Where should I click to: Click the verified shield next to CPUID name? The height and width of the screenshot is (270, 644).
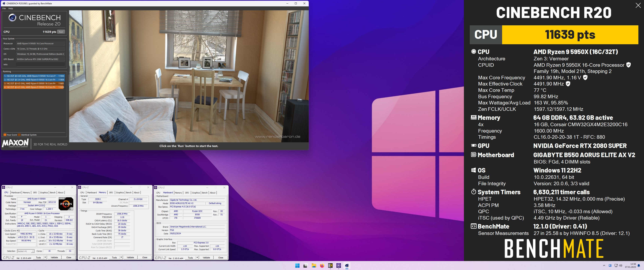628,65
